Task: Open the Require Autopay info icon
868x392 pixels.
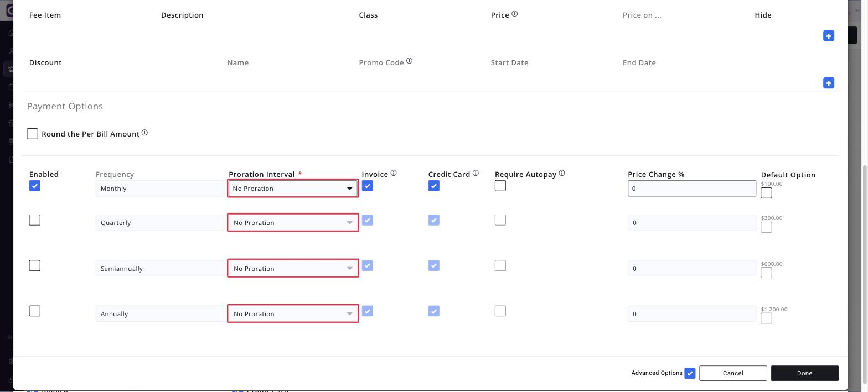Action: (562, 173)
